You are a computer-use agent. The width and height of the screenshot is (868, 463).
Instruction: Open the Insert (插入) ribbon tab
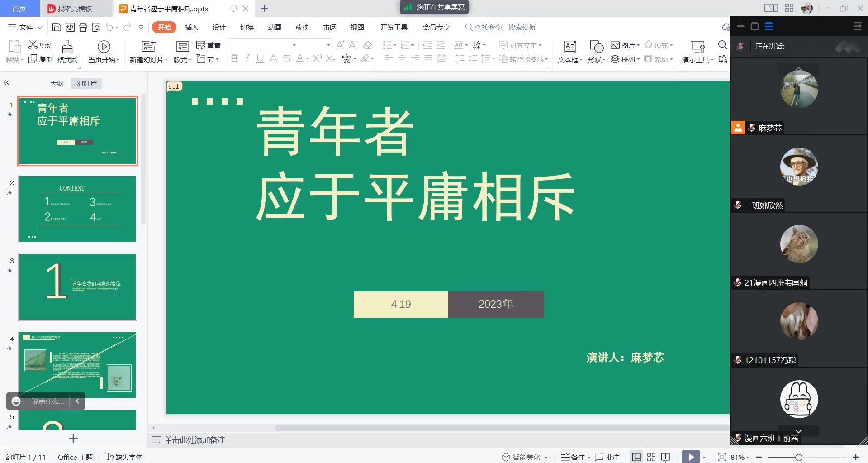tap(191, 27)
